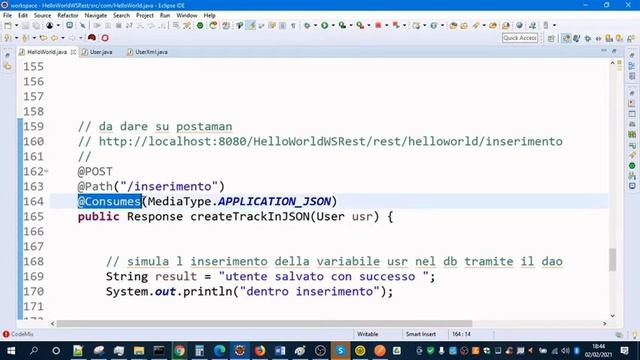Click the vertical scrollbar thumb
The image size is (640, 360).
click(612, 260)
